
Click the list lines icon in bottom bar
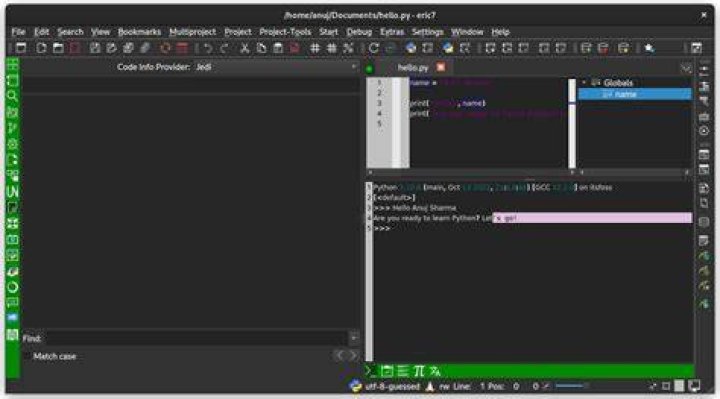(x=403, y=371)
